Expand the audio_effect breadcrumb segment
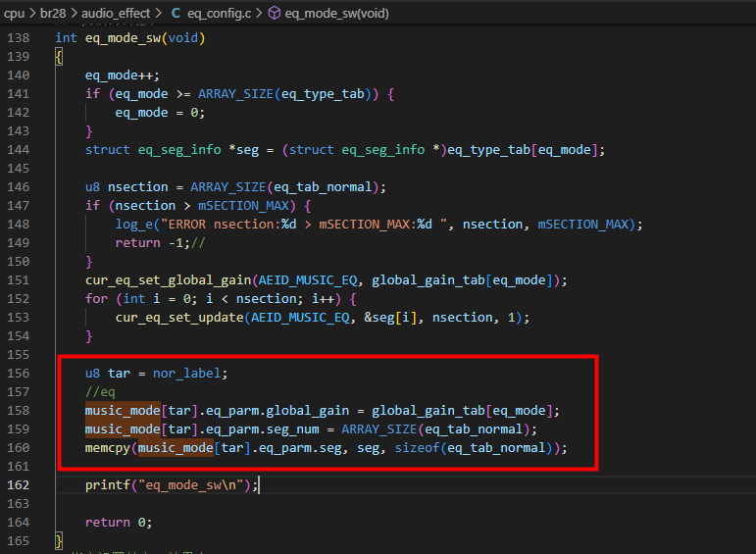This screenshot has width=756, height=554. click(x=116, y=13)
